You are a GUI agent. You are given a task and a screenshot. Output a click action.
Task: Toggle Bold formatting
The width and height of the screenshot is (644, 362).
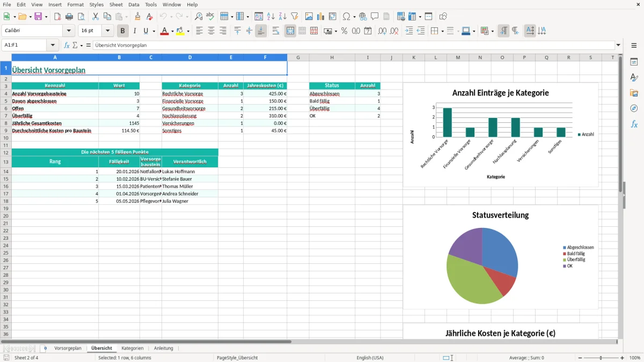123,31
